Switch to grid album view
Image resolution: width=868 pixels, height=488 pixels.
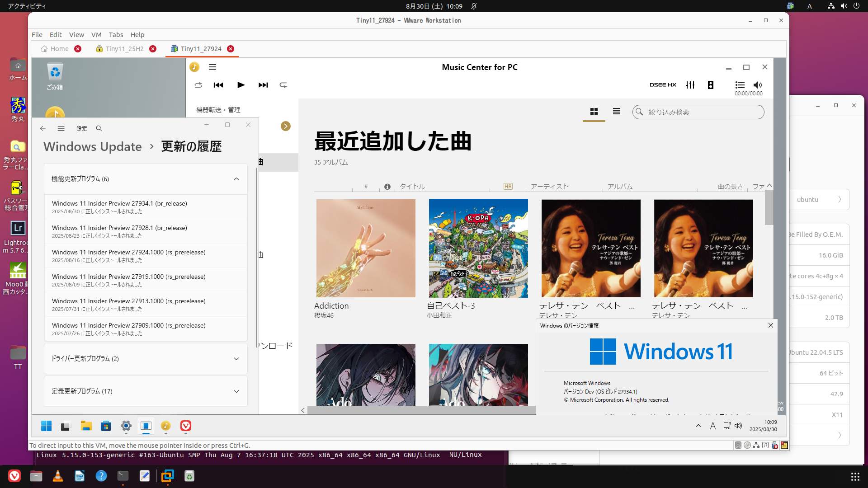coord(594,112)
